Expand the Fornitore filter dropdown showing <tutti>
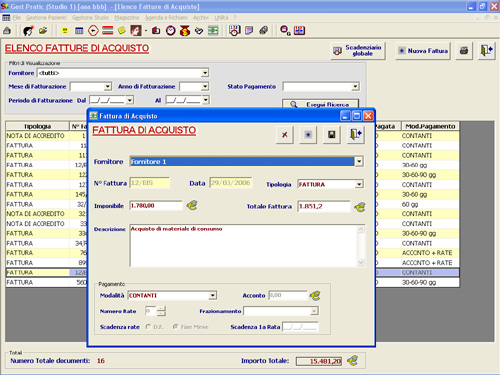Screen dimensions: 500x375 [x=205, y=73]
